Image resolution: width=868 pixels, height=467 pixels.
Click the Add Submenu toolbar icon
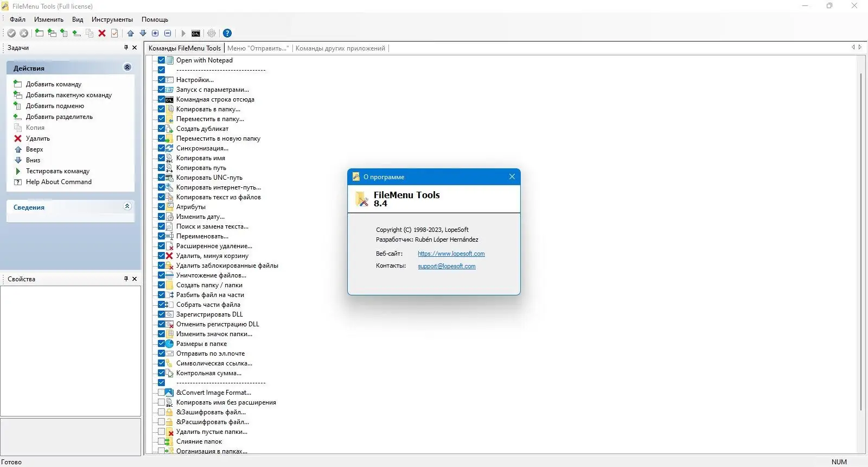pyautogui.click(x=64, y=33)
